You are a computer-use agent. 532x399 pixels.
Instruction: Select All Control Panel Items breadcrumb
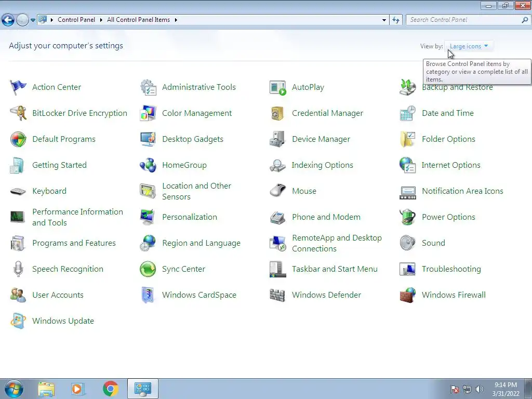coord(138,20)
